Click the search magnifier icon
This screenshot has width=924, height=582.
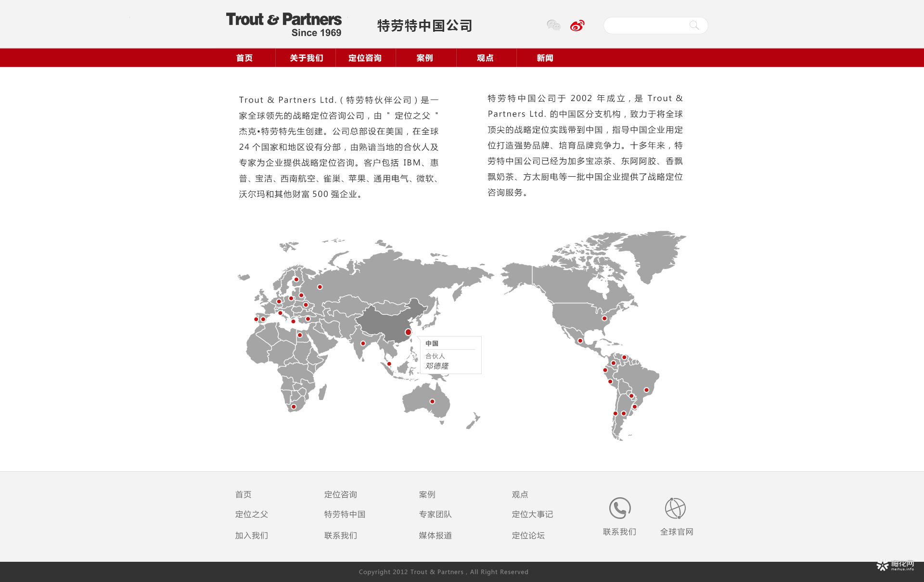tap(694, 25)
